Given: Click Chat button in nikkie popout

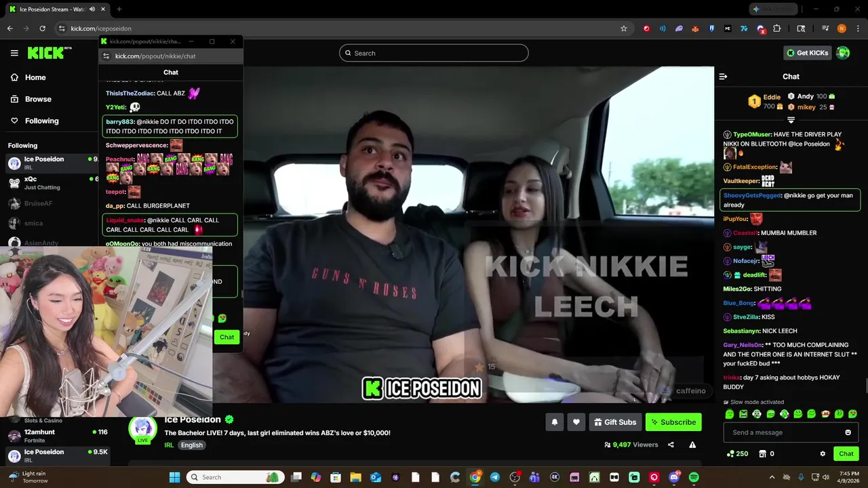Looking at the screenshot, I should click(226, 337).
